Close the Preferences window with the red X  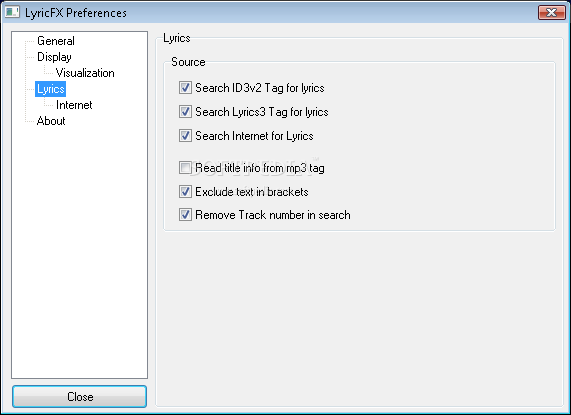551,12
